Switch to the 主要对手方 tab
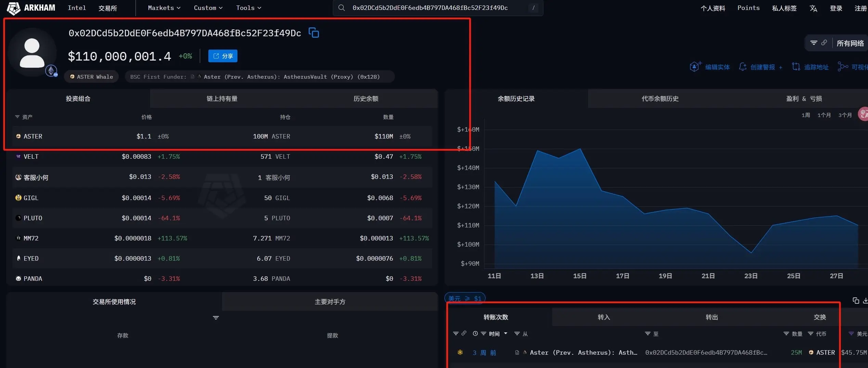Image resolution: width=868 pixels, height=368 pixels. pyautogui.click(x=330, y=302)
